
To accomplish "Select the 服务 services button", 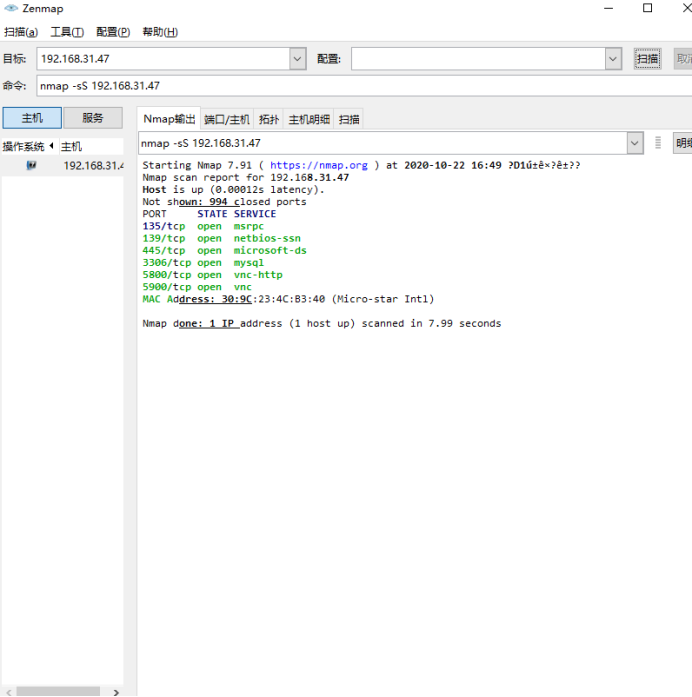I will (x=93, y=118).
